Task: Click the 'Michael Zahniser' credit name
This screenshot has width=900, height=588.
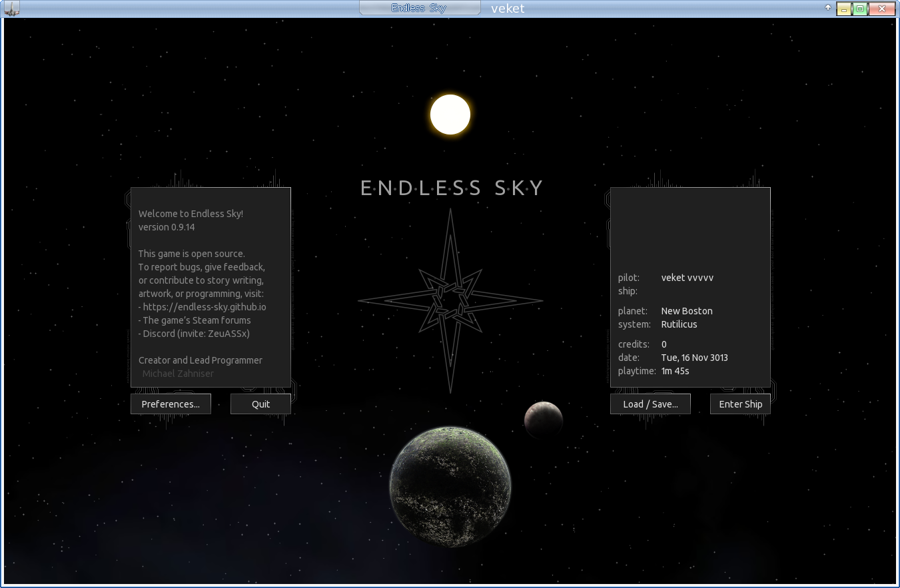Action: [178, 374]
